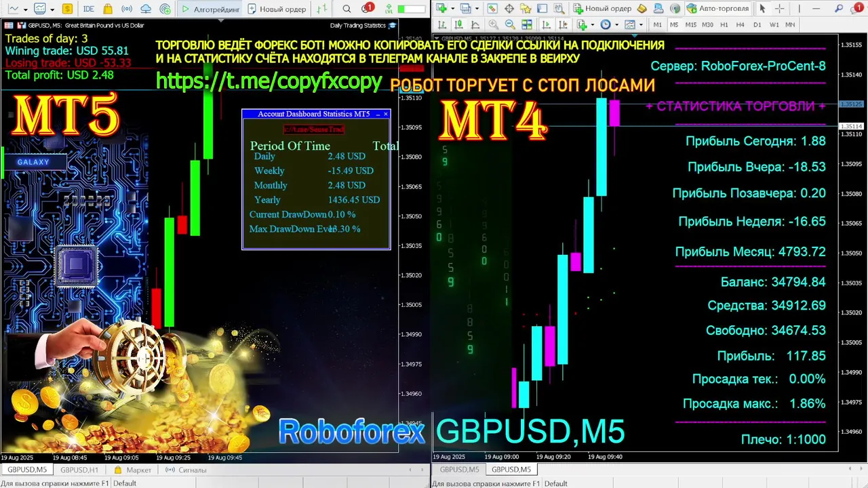Screen dimensions: 868x488
Task: Expand the templates dropdown in MT4
Action: [641, 25]
